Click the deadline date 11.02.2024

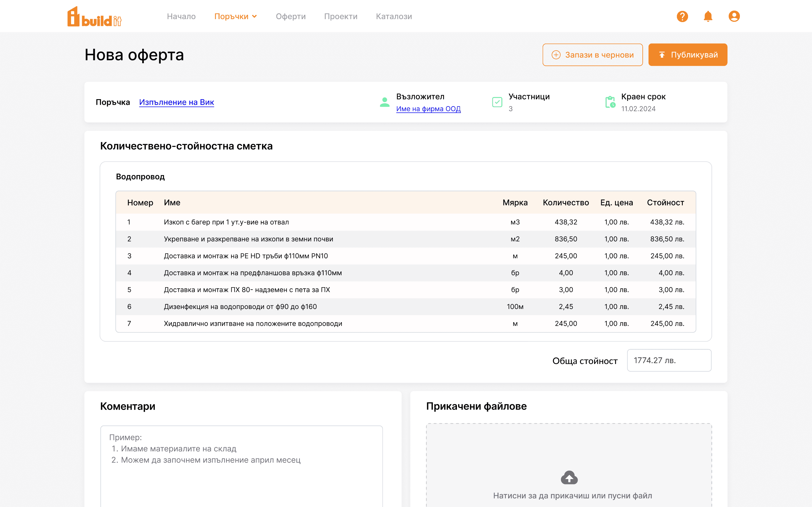[x=638, y=109]
